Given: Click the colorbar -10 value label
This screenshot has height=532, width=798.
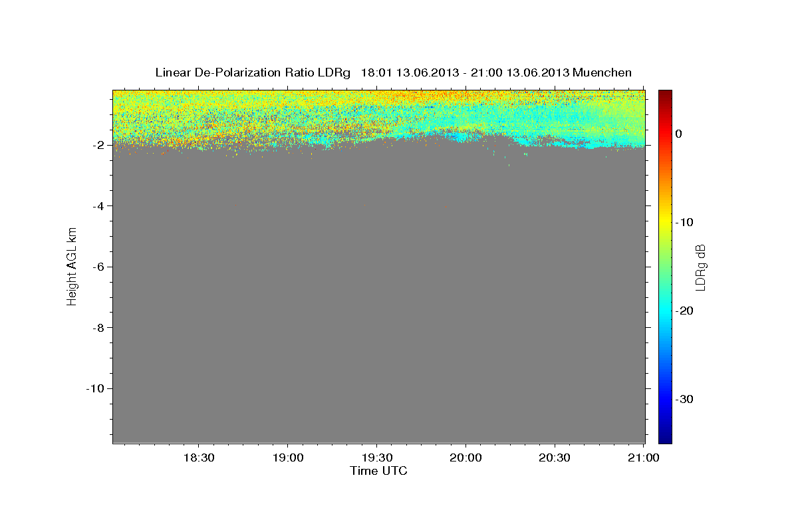Looking at the screenshot, I should click(685, 222).
